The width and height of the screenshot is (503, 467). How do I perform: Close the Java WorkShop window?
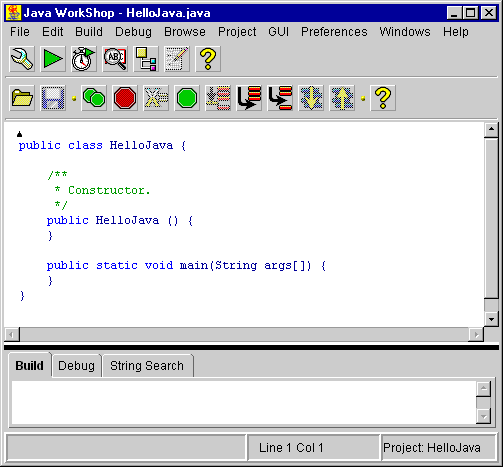coord(489,13)
